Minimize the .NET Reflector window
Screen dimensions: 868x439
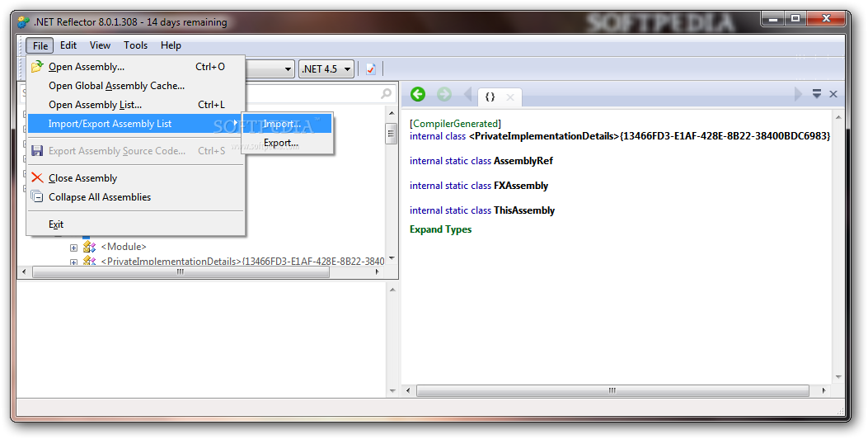click(x=772, y=19)
